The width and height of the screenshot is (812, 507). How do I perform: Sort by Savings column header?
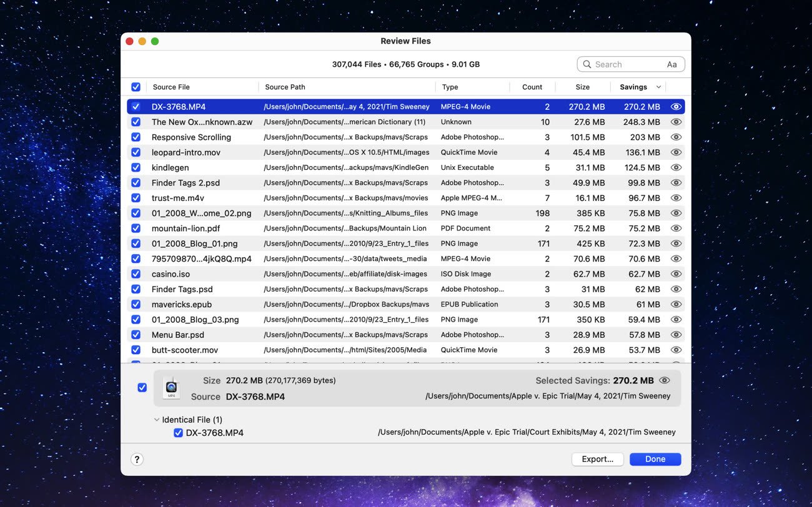[633, 87]
